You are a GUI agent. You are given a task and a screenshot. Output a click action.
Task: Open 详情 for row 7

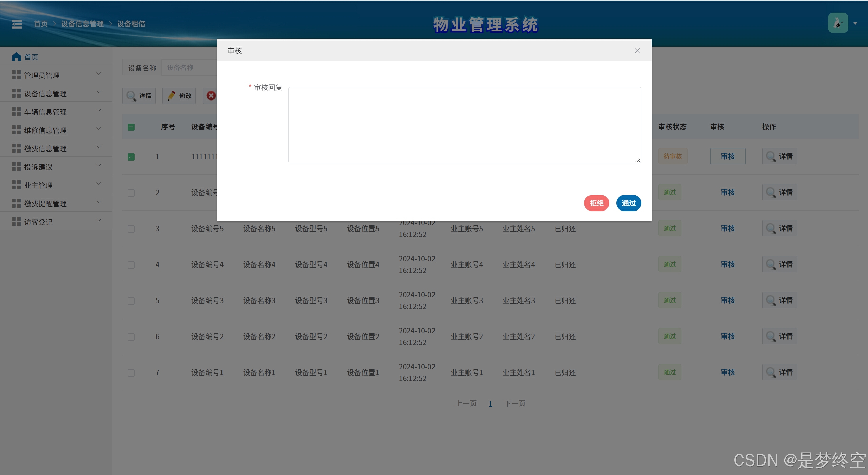click(779, 372)
